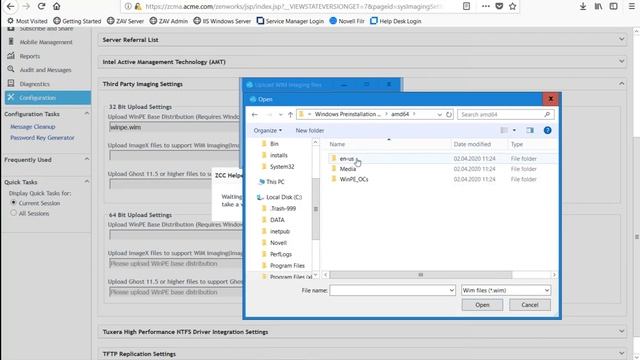Select System32 in folder tree
The height and width of the screenshot is (360, 640).
click(x=282, y=167)
